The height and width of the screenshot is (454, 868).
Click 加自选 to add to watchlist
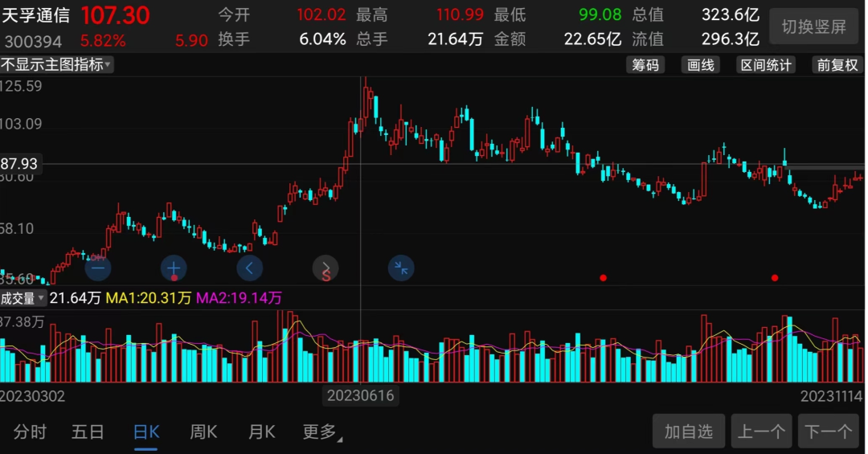click(x=689, y=432)
